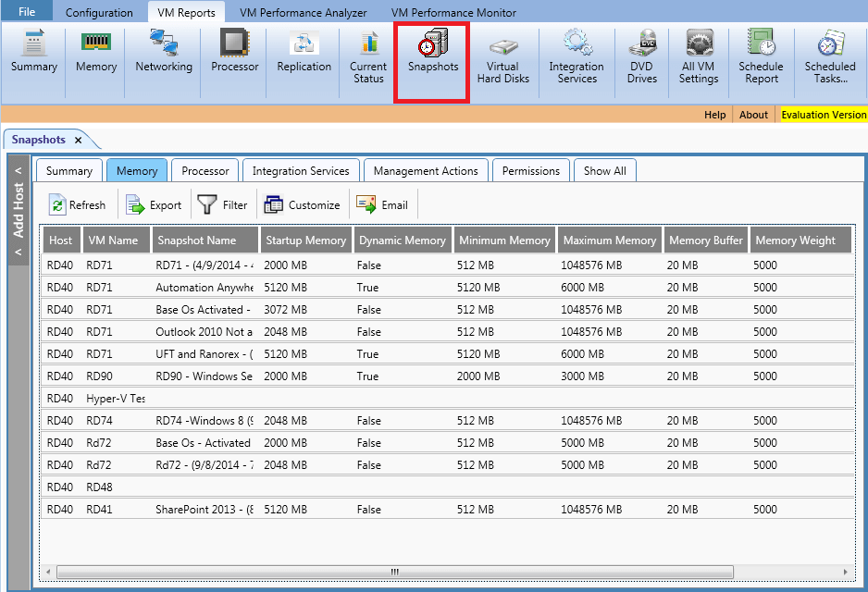The image size is (868, 592).
Task: Select the Rd72 - (9/8/2014 snapshot cell
Action: (205, 464)
